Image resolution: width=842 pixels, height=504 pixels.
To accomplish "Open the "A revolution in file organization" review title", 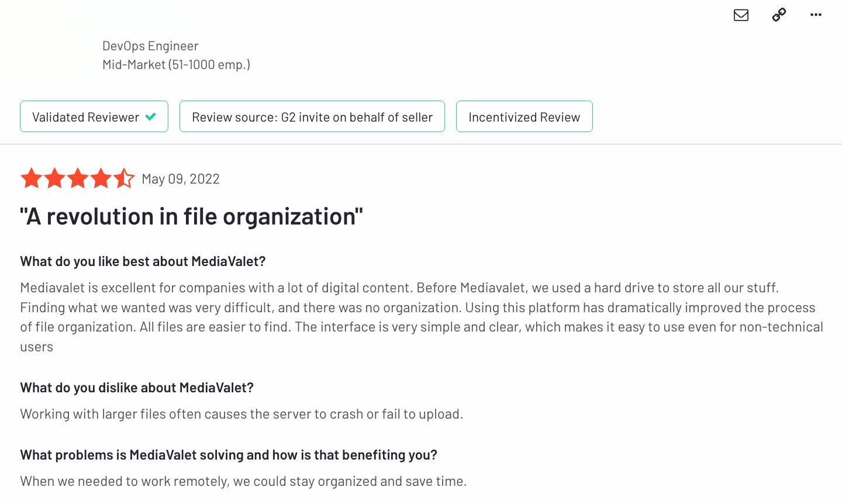I will (x=191, y=216).
